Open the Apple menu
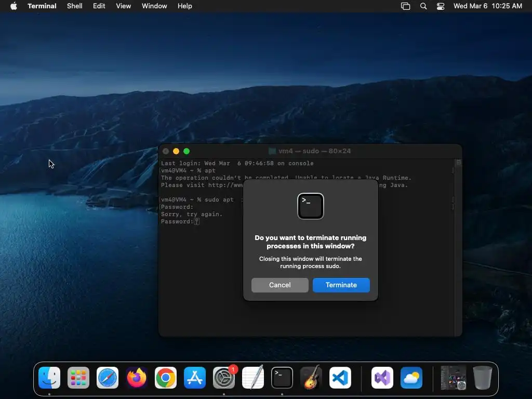 coord(14,6)
